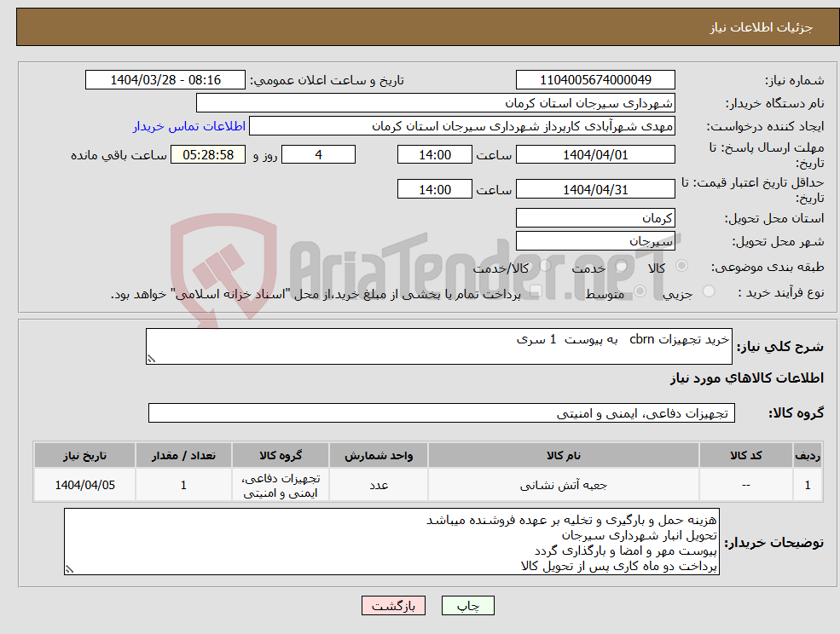The width and height of the screenshot is (840, 634).
Task: Select the جزیی purchase type radio
Action: pos(709,291)
